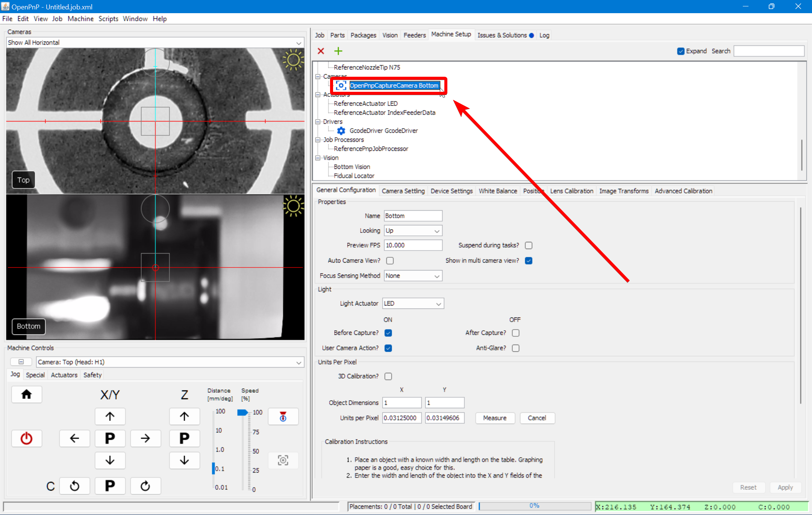The image size is (812, 515).
Task: Enable 3D Calibration checkbox
Action: pyautogui.click(x=388, y=376)
